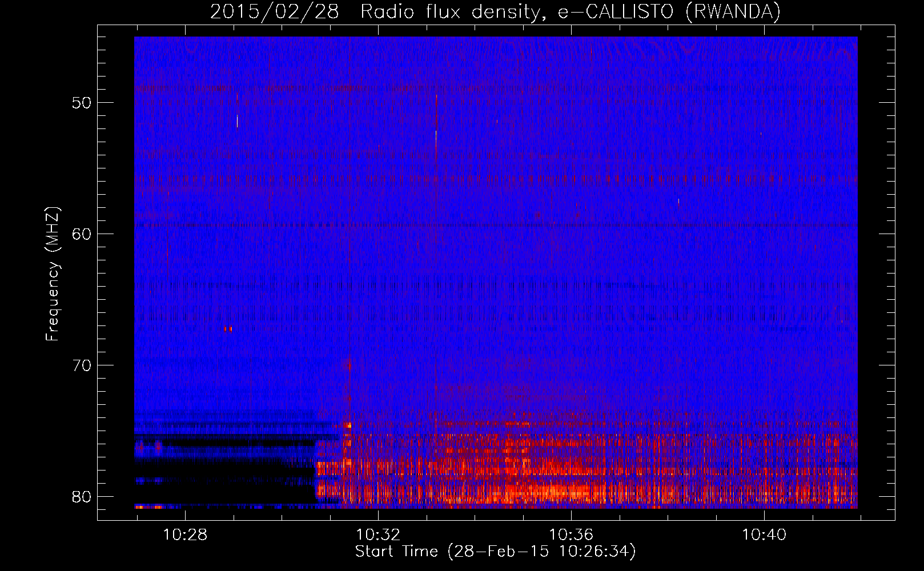This screenshot has width=924, height=571.
Task: Select the "Frequency (MHZ)" y-axis label
Action: pyautogui.click(x=53, y=274)
